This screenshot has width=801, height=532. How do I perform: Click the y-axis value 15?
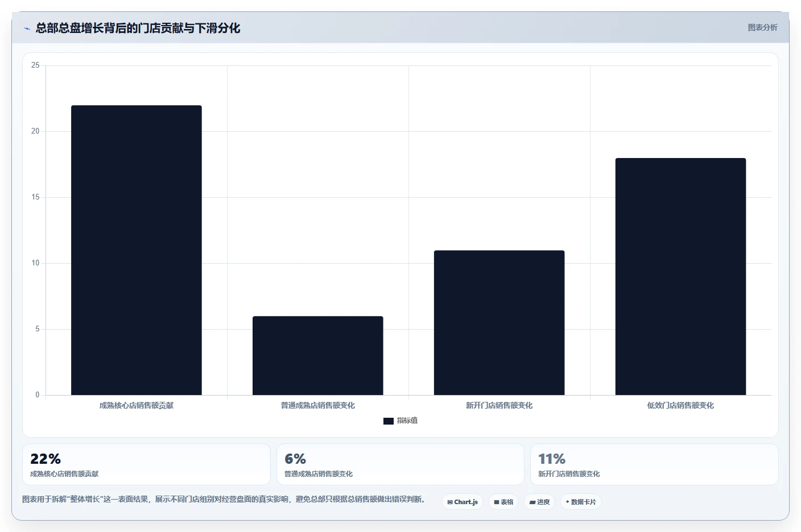point(35,197)
